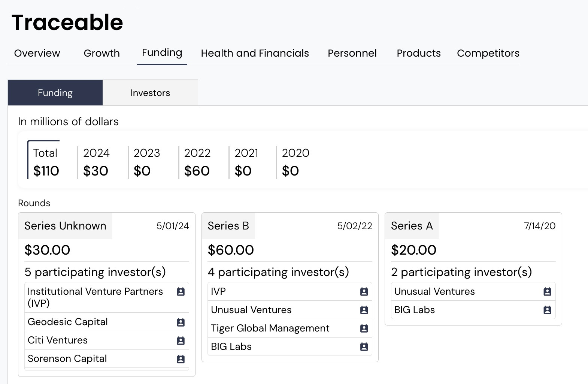This screenshot has height=384, width=588.
Task: Switch to the Overview tab
Action: (37, 53)
